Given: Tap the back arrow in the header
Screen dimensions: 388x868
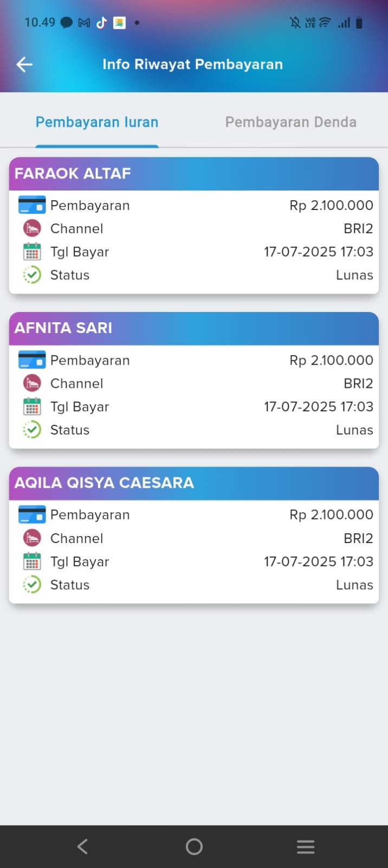Looking at the screenshot, I should 24,65.
